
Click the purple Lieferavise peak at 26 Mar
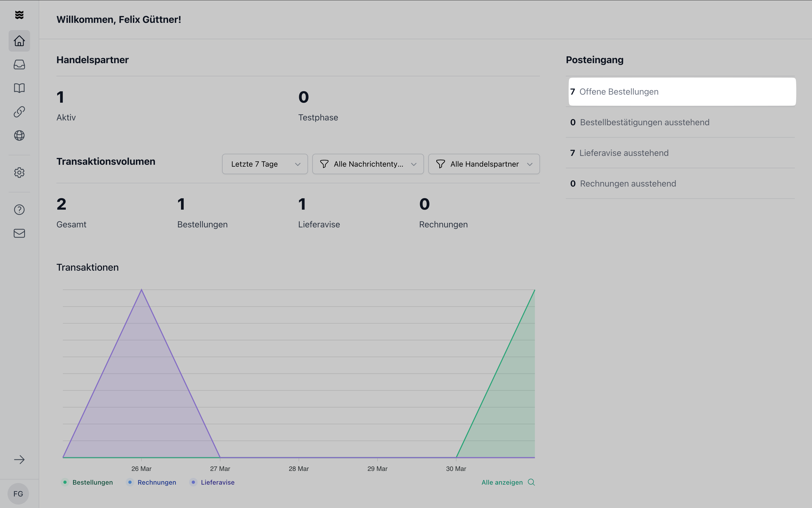coord(141,290)
